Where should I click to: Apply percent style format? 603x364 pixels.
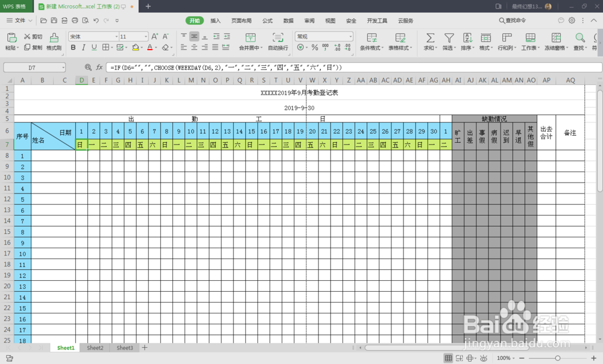(x=315, y=47)
